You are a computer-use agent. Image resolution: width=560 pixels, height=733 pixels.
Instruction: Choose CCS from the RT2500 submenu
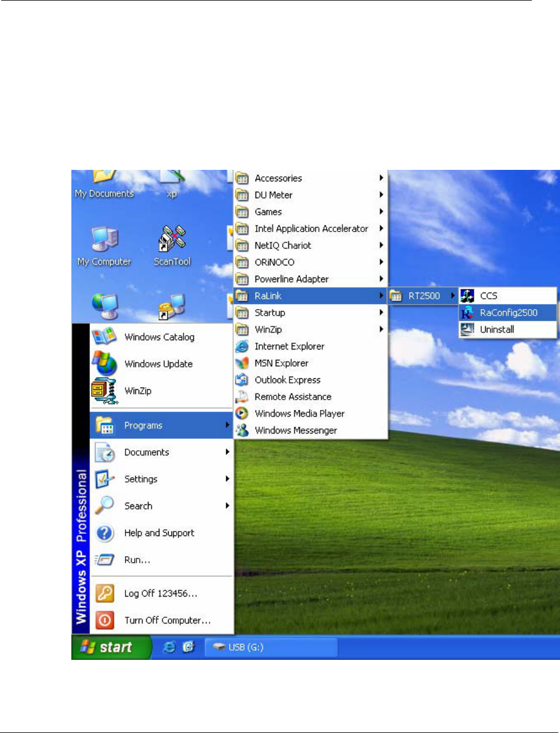click(508, 295)
